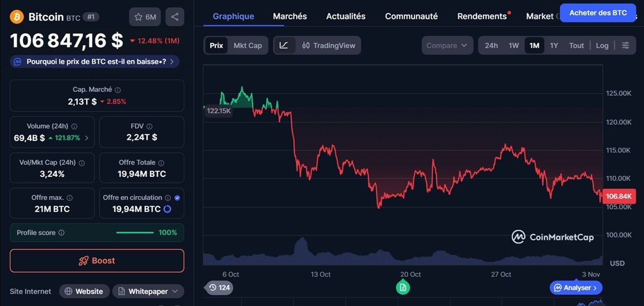Open the Communauté tab
Image resolution: width=644 pixels, height=306 pixels.
411,16
